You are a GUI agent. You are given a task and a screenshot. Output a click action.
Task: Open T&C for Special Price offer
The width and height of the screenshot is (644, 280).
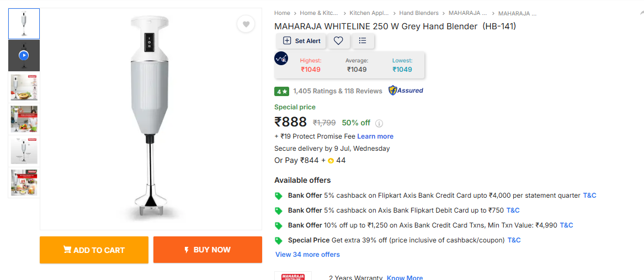click(x=514, y=240)
